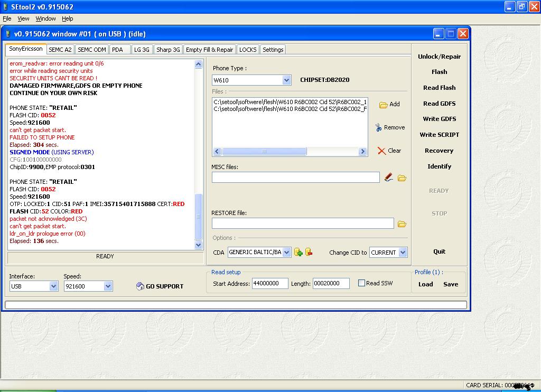
Task: Click the red X Clear icon
Action: pyautogui.click(x=381, y=151)
